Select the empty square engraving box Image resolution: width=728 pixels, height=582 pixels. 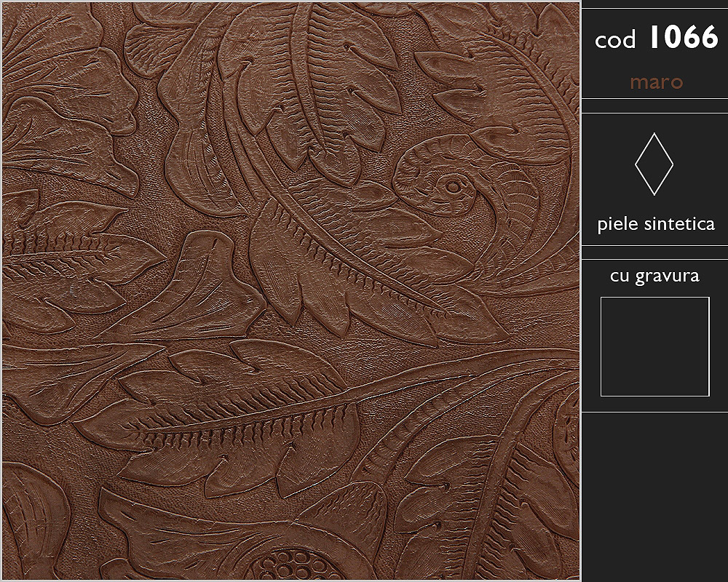click(654, 346)
